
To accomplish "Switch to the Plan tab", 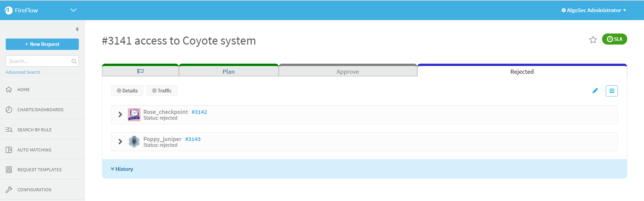I will pyautogui.click(x=228, y=72).
